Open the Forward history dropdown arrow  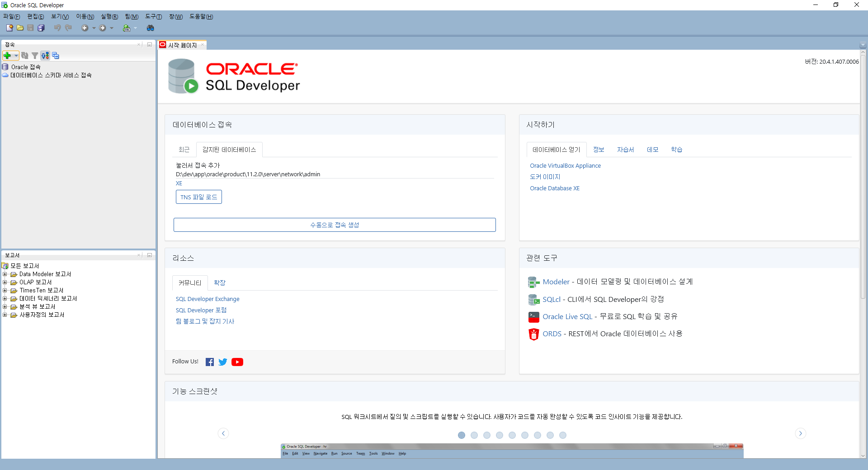(112, 28)
